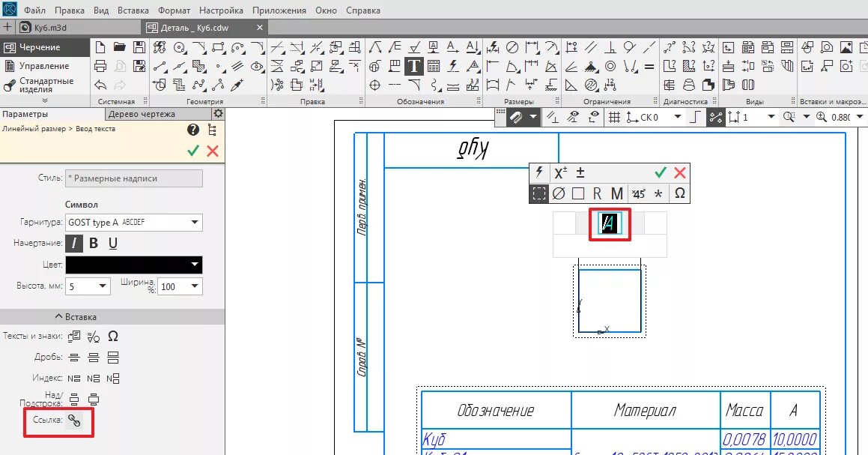
Task: Toggle the plus-minus tolerance in text popup
Action: [580, 172]
